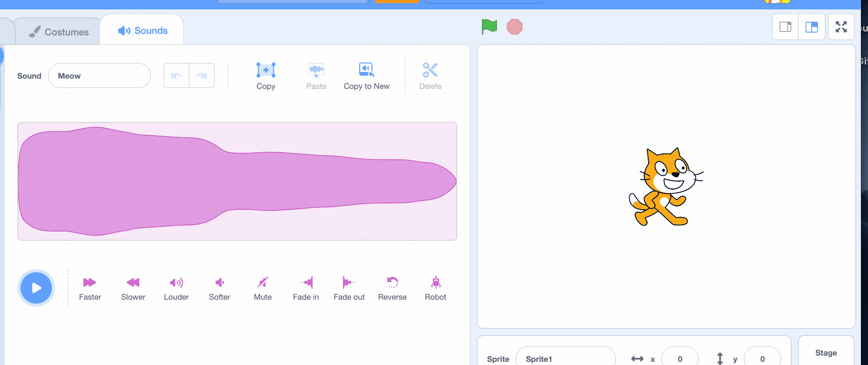Play the Meow sound

(x=36, y=288)
